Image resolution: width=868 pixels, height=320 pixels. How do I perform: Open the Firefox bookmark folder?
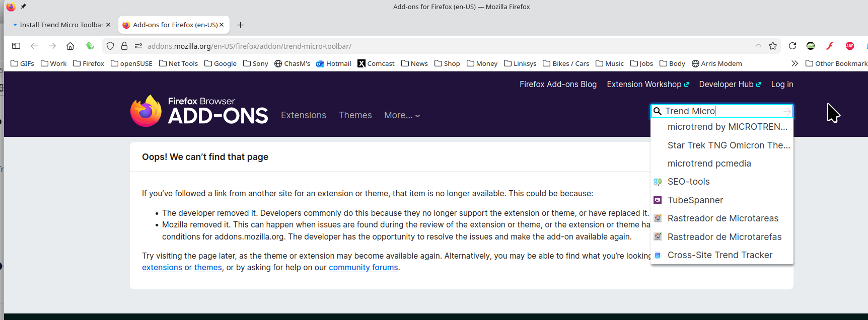tap(89, 63)
